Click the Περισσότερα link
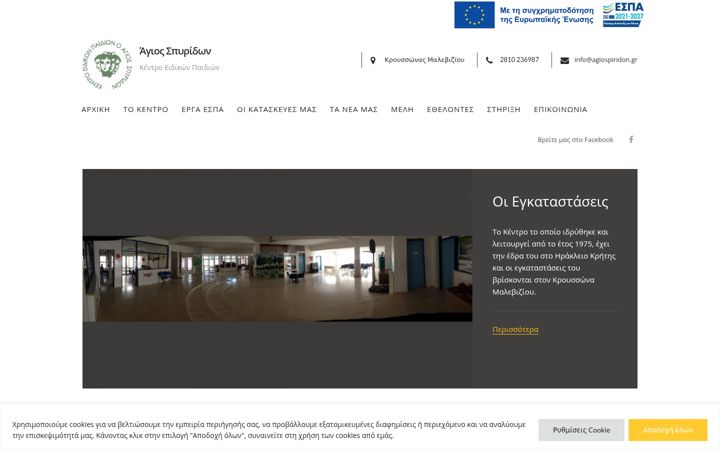 tap(515, 329)
